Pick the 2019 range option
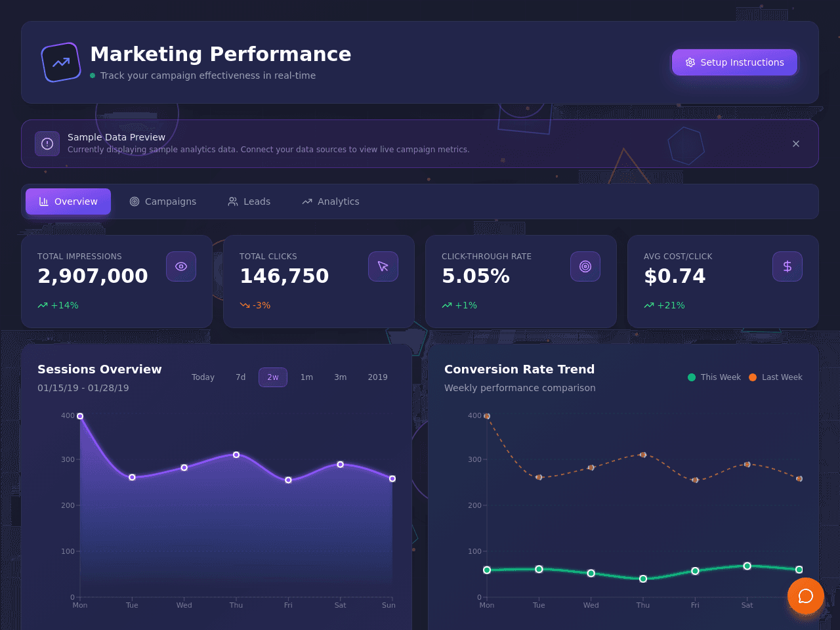This screenshot has width=840, height=630. pos(377,377)
